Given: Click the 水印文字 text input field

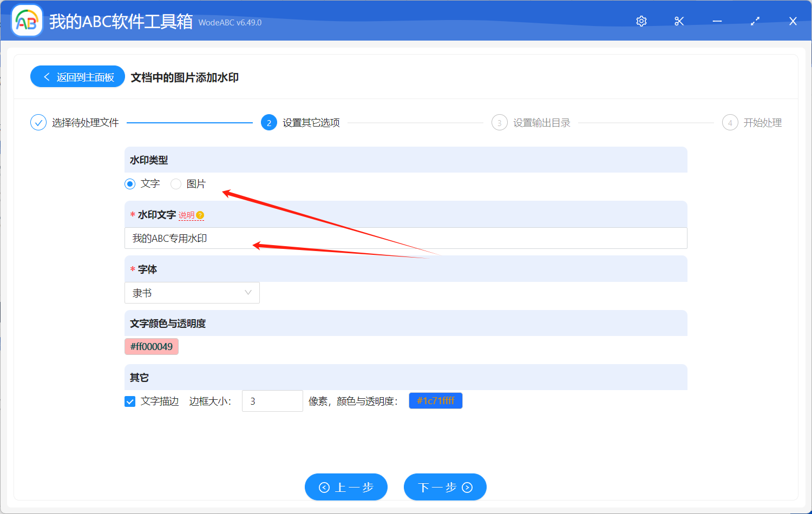Looking at the screenshot, I should click(x=405, y=238).
